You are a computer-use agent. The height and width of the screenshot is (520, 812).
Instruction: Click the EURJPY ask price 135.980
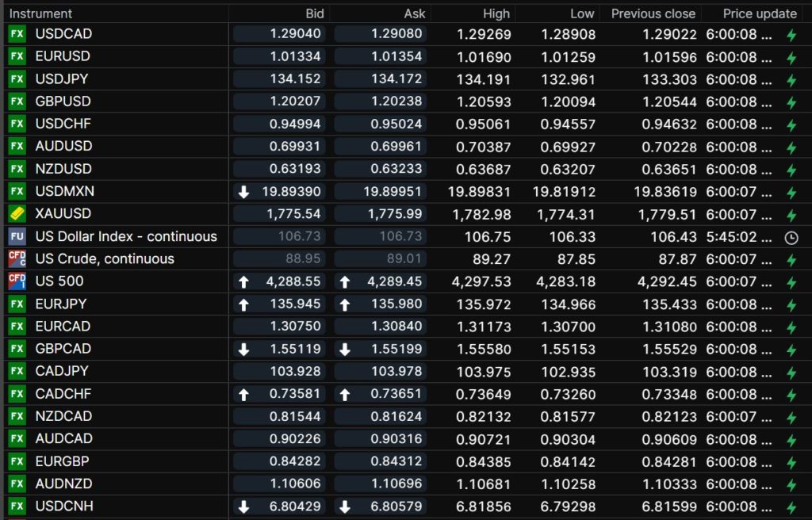click(380, 304)
